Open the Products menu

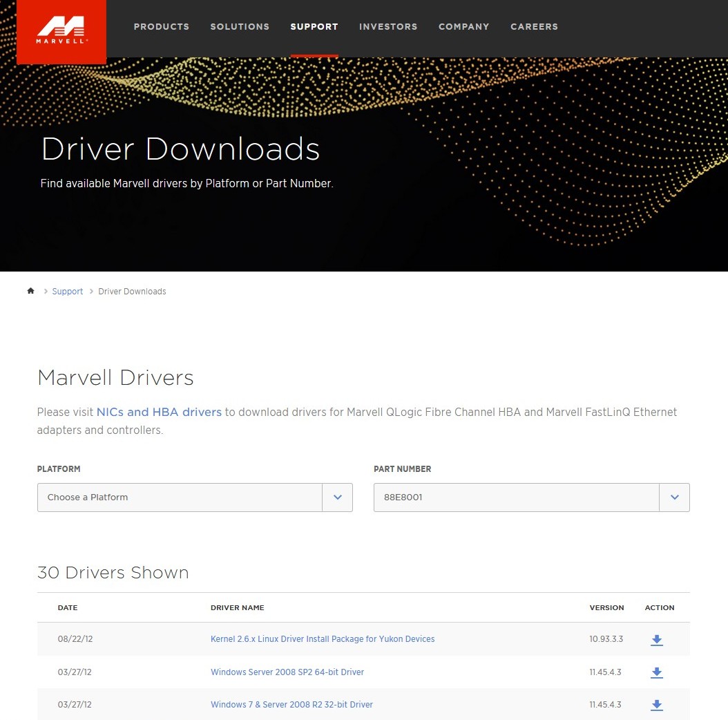tap(162, 26)
